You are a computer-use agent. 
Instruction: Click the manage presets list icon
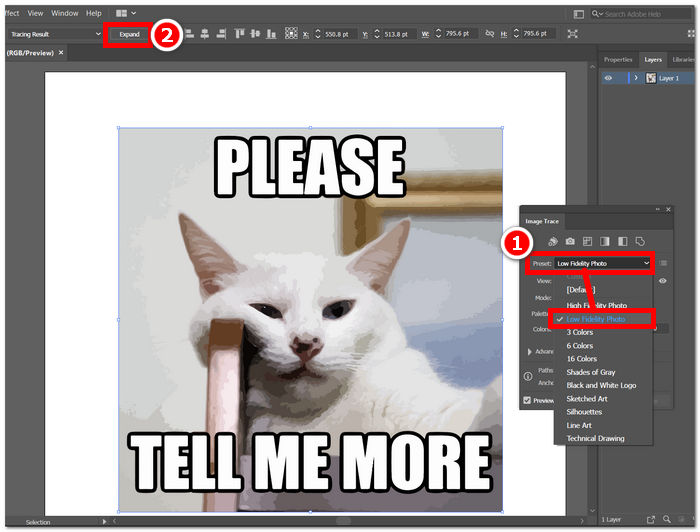pyautogui.click(x=663, y=263)
